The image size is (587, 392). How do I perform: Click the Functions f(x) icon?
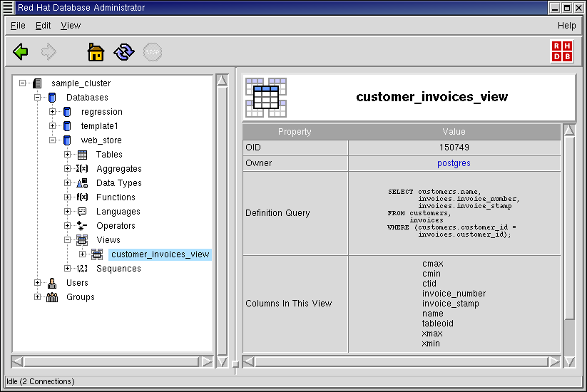click(82, 197)
